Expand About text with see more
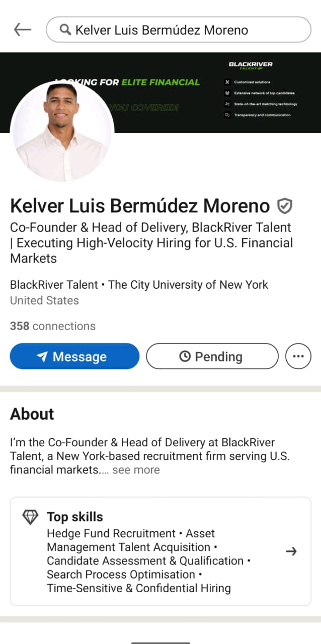 136,470
